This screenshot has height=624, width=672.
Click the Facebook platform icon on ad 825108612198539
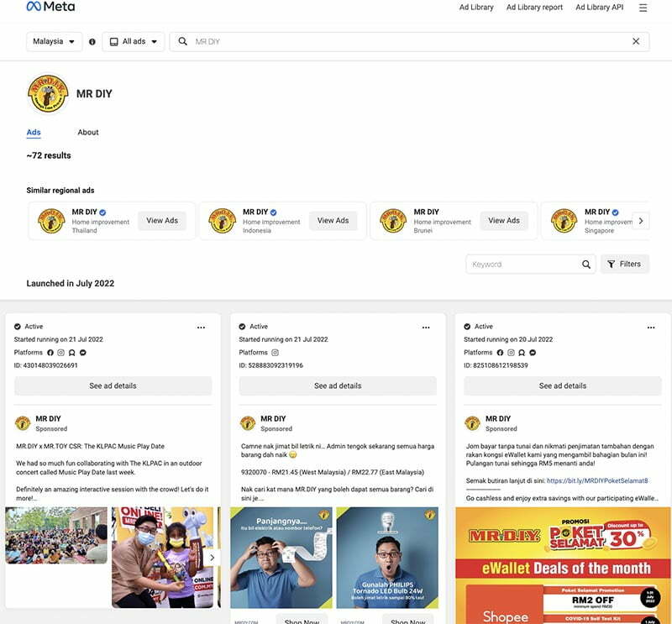pyautogui.click(x=500, y=353)
